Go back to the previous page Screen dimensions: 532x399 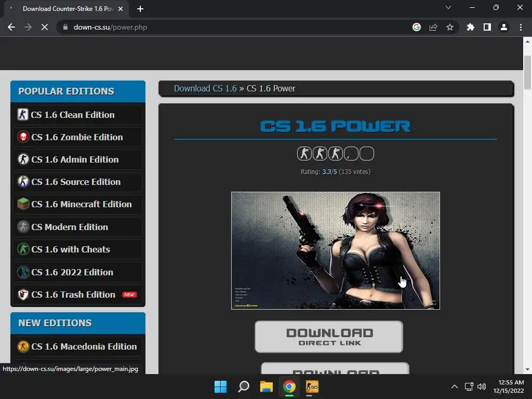11,27
